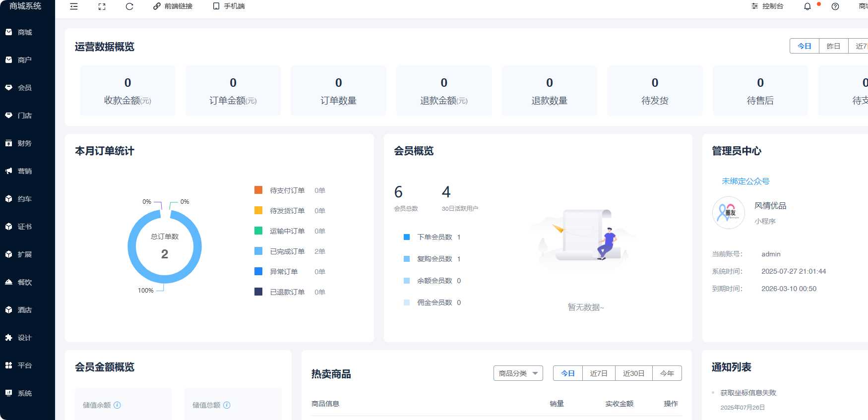Click the 扩展 cube icon
Viewport: 868px width, 420px height.
click(x=8, y=254)
